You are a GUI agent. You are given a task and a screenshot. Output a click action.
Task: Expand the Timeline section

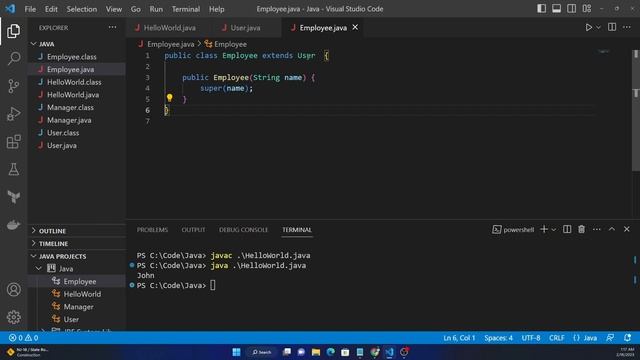[77, 244]
